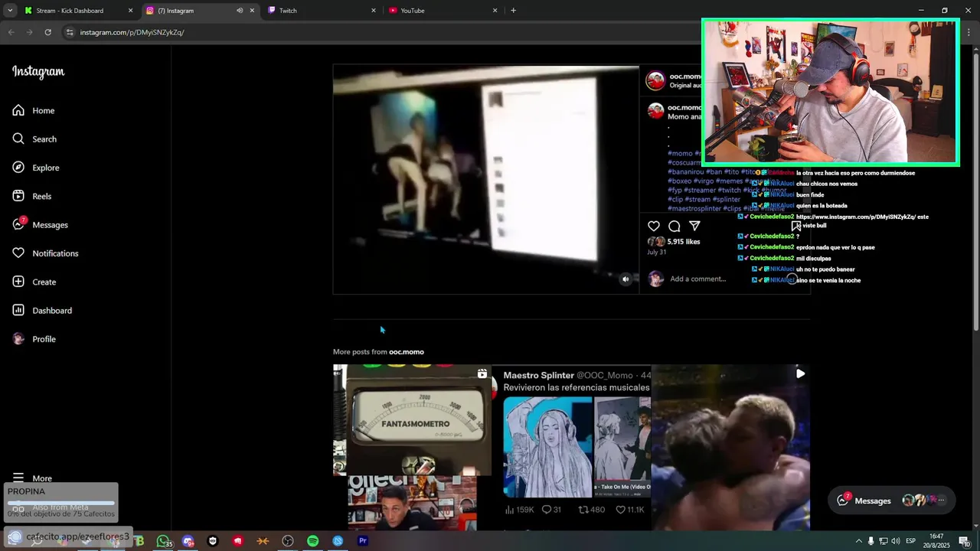Open the network tray icon
Screen dimensions: 980x551
(x=883, y=541)
